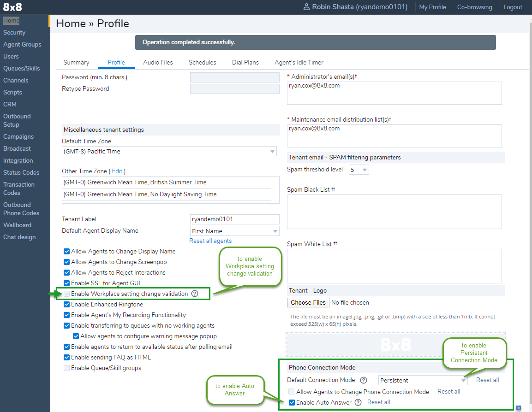Open Chat design in sidebar
The image size is (532, 412).
pyautogui.click(x=19, y=237)
